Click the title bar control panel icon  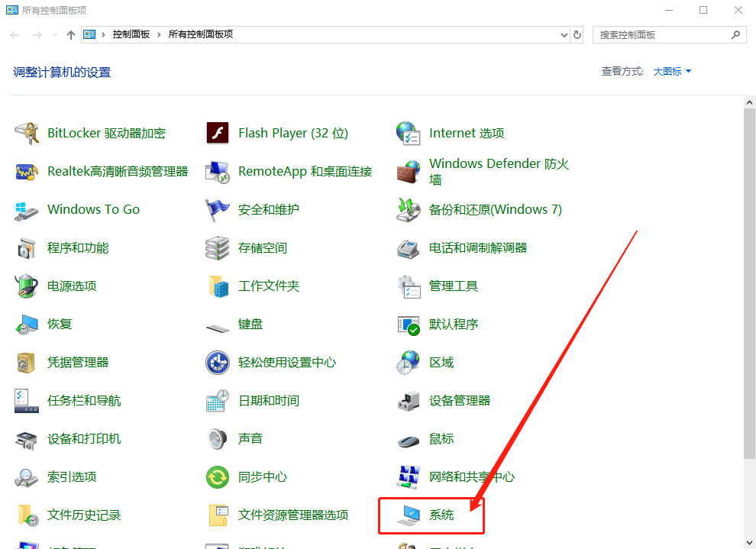pyautogui.click(x=11, y=10)
